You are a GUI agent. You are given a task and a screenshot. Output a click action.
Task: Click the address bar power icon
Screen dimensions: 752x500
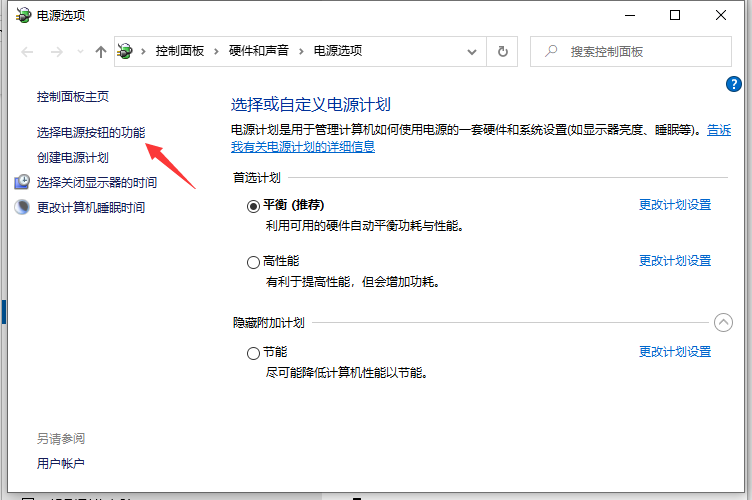point(125,51)
